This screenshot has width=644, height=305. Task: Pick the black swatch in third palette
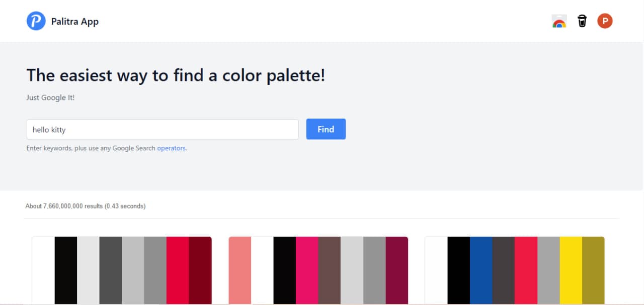click(x=459, y=270)
